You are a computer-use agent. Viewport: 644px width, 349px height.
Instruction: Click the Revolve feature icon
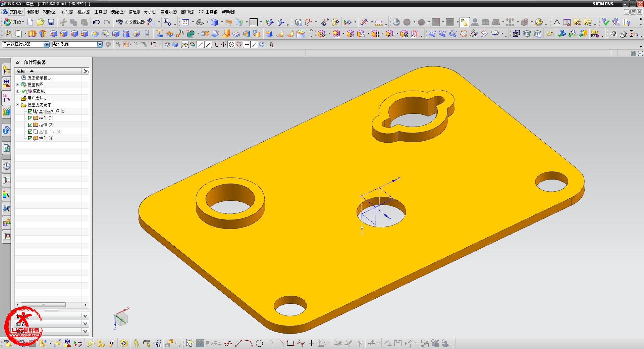pyautogui.click(x=43, y=34)
